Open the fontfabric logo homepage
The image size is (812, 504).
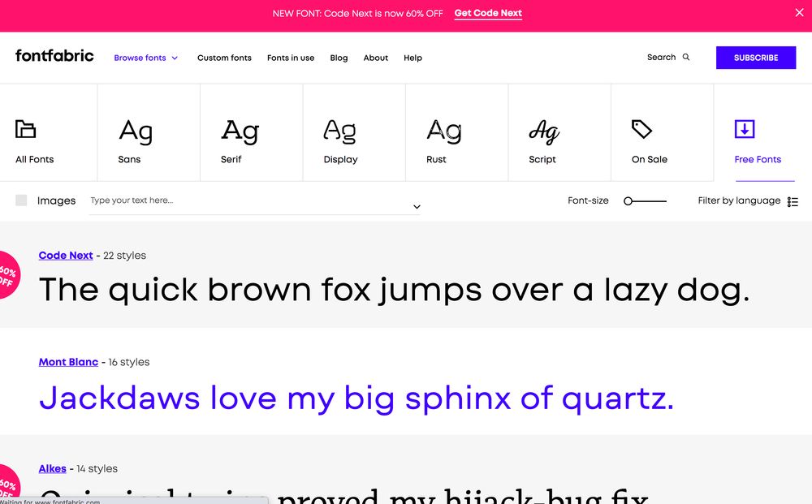tap(54, 55)
